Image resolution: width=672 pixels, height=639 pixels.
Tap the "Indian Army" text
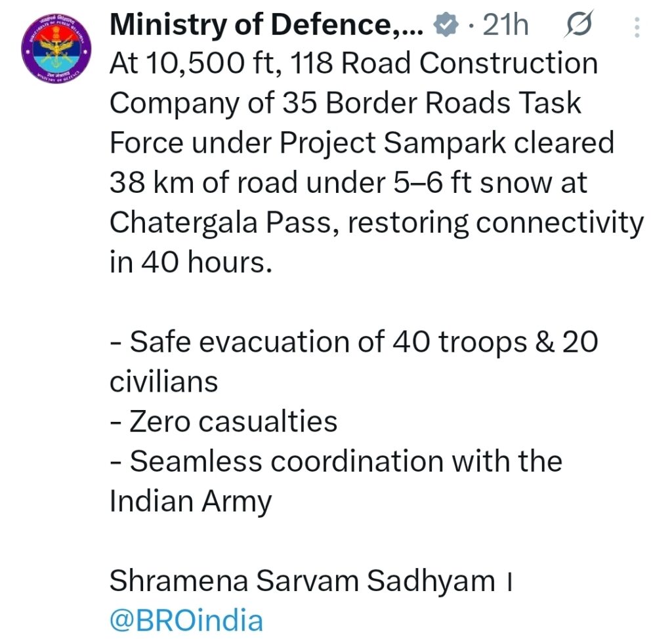coord(190,501)
